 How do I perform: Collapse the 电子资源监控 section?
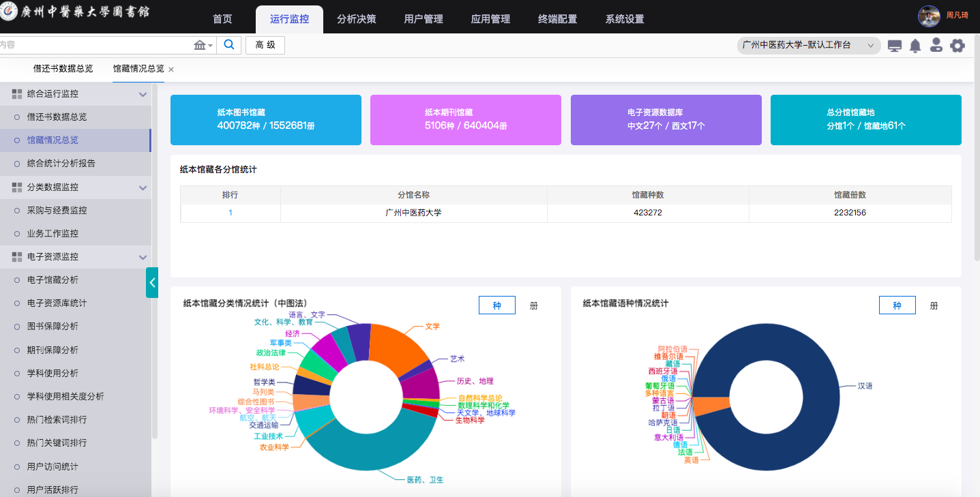click(143, 257)
